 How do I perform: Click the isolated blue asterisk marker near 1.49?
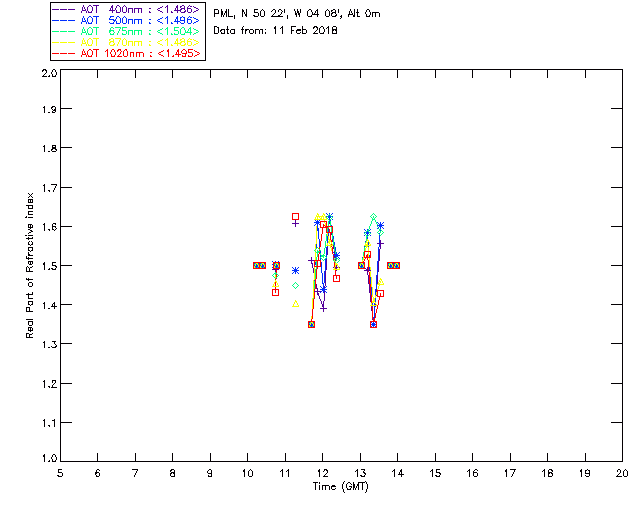click(x=296, y=271)
